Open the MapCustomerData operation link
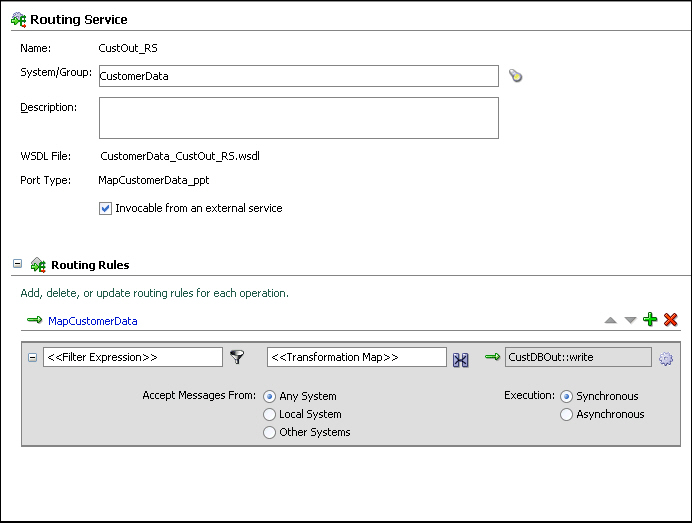The height and width of the screenshot is (523, 692). pyautogui.click(x=93, y=321)
